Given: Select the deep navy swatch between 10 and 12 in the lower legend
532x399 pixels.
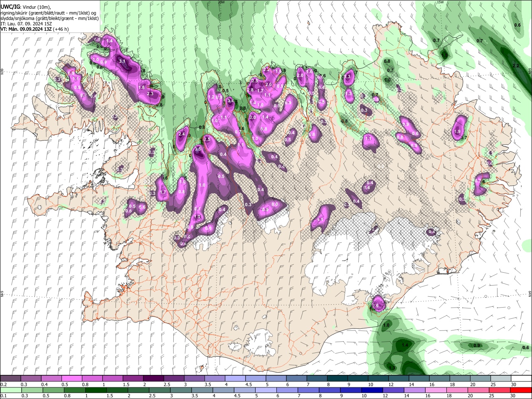Looking at the screenshot, I should (372, 390).
